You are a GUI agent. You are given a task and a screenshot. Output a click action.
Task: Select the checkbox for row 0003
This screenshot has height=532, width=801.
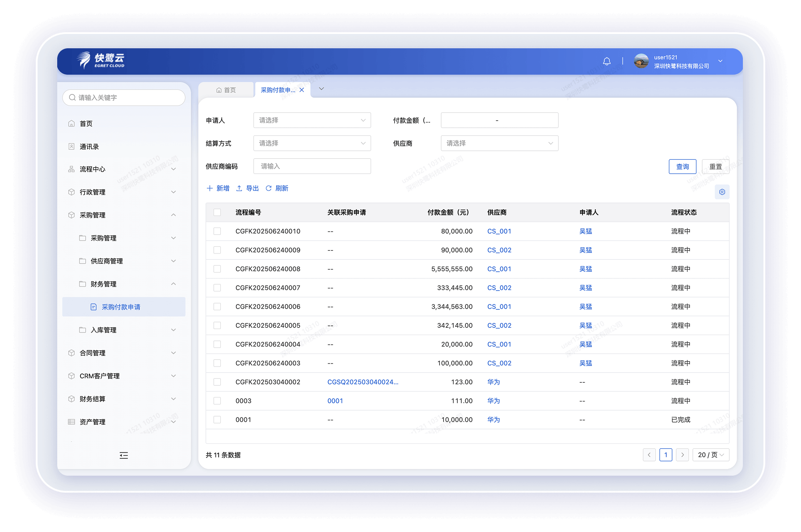tap(217, 401)
